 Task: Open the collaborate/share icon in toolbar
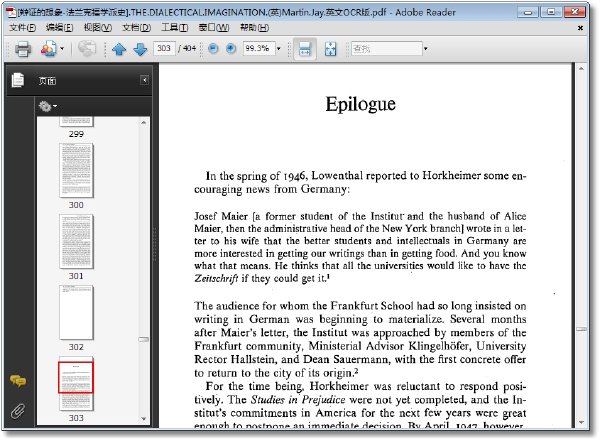tap(49, 49)
